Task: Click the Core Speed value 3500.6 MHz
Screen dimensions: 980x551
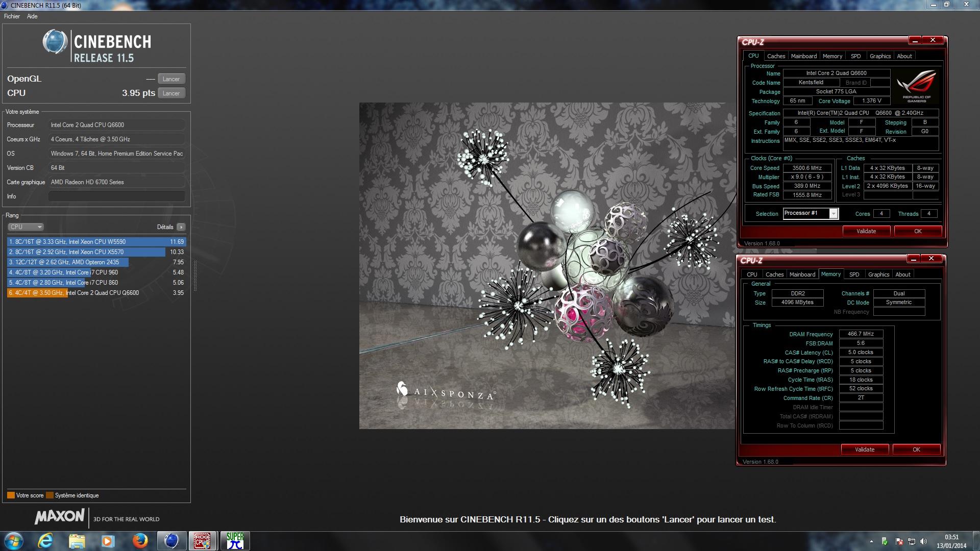Action: (807, 168)
